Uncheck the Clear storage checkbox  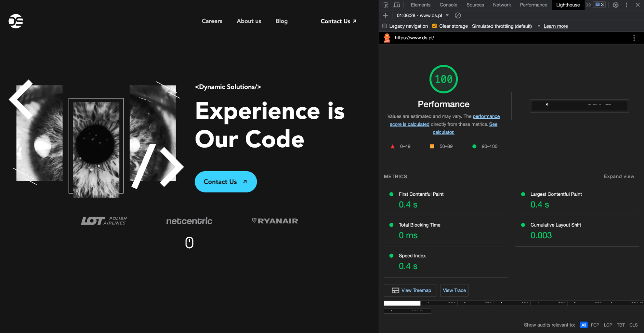pos(434,26)
